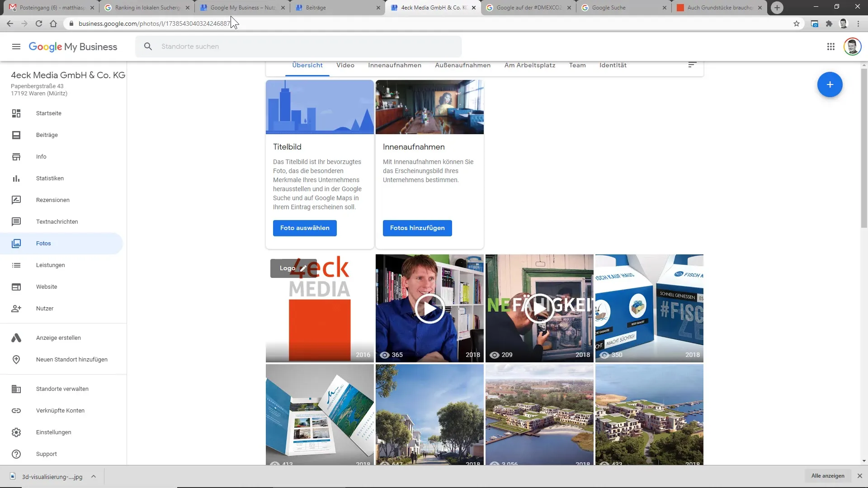This screenshot has height=488, width=868.
Task: Open the Google My Business logo link
Action: pos(73,47)
